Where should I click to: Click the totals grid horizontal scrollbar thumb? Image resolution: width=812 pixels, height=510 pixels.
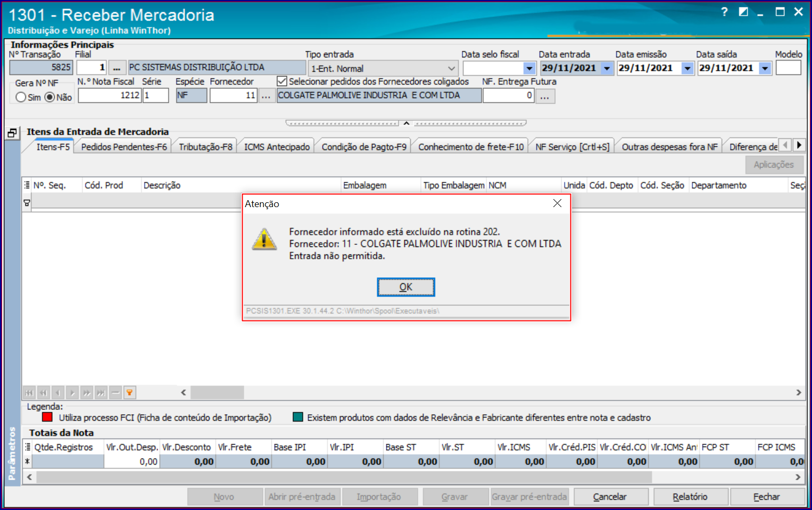[x=344, y=477]
